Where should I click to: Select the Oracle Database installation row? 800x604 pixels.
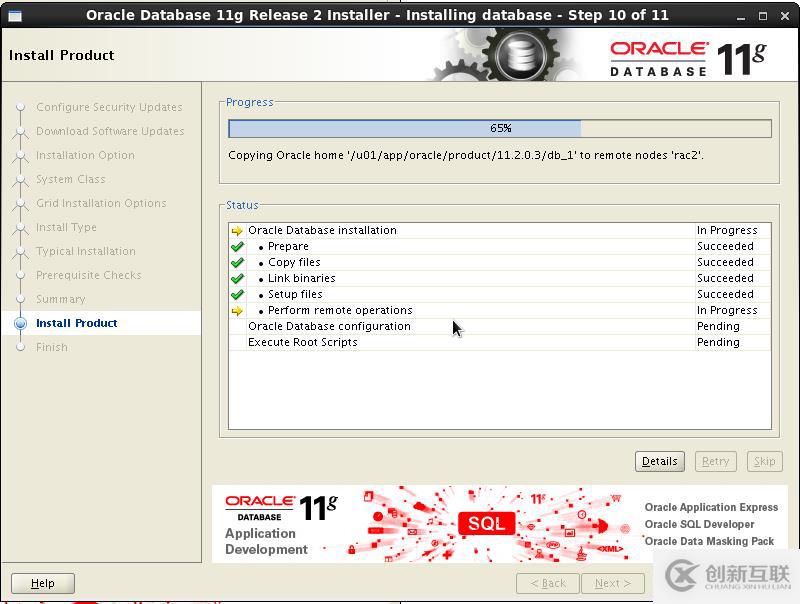[x=500, y=231]
